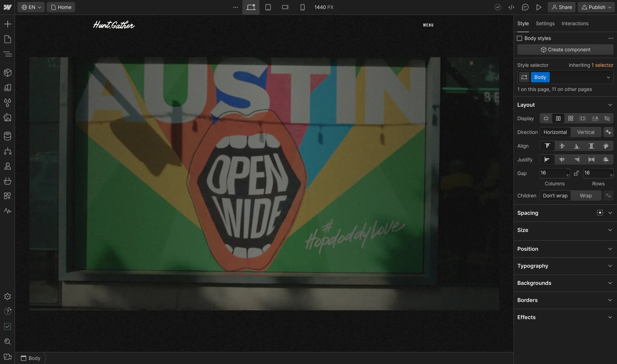This screenshot has width=617, height=364.
Task: Open the Pages panel icon
Action: click(x=7, y=39)
